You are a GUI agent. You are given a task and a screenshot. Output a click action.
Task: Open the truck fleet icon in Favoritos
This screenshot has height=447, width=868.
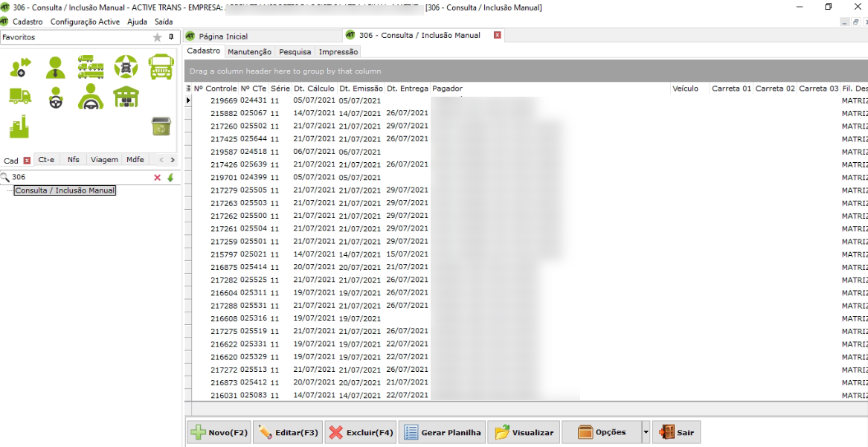click(x=91, y=67)
